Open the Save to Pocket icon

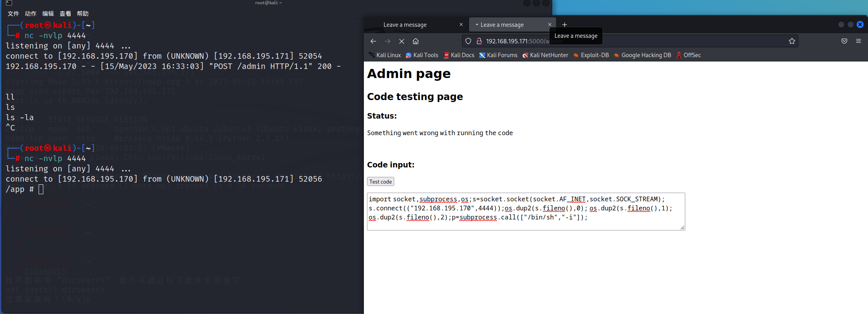[x=844, y=41]
